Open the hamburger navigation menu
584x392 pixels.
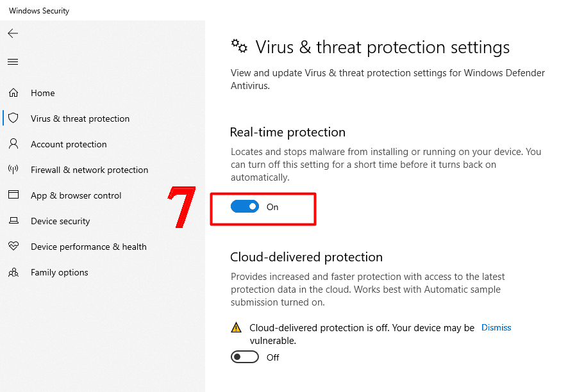[13, 62]
